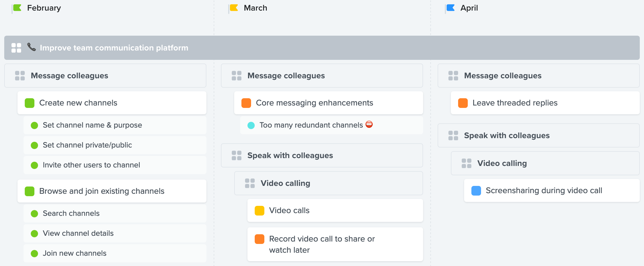Viewport: 644px width, 266px height.
Task: Click the grid icon beside March's Speak with colleagues
Action: [x=237, y=155]
